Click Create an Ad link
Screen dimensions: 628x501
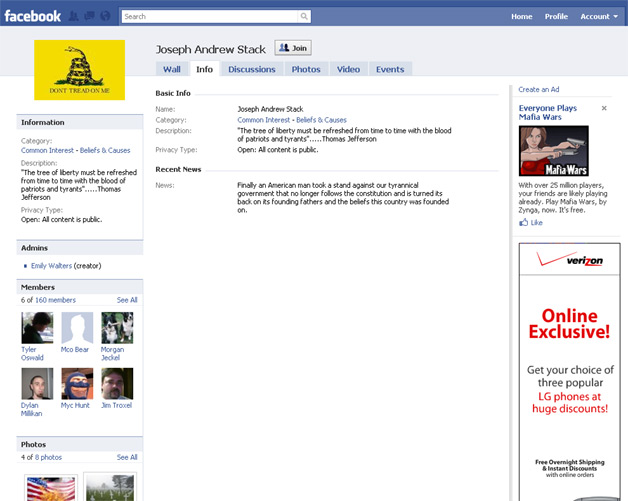[539, 89]
